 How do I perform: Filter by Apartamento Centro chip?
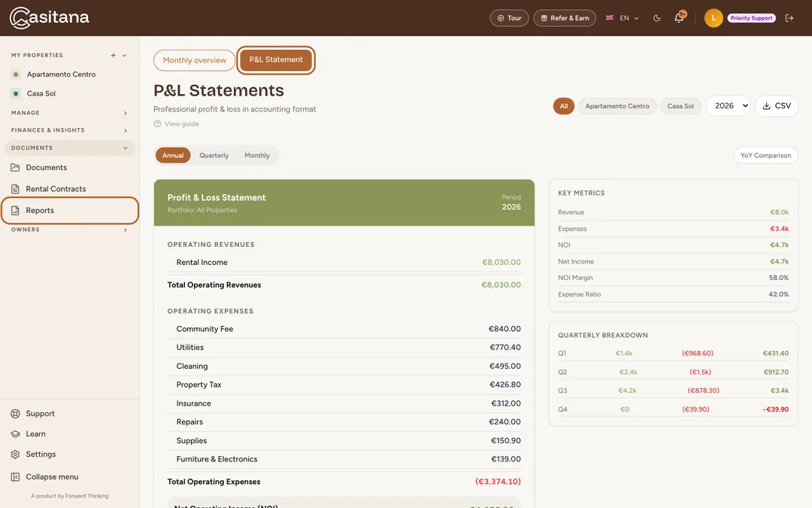point(617,106)
